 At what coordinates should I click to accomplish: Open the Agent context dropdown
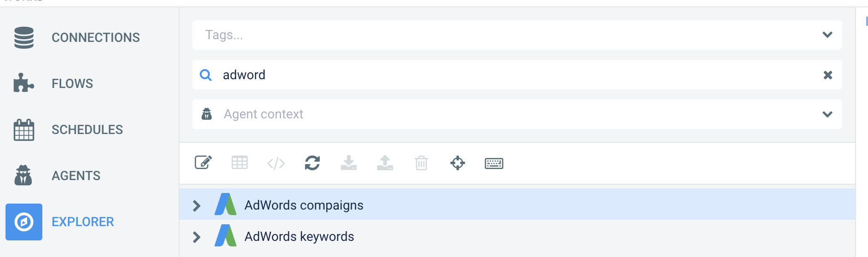(x=827, y=114)
